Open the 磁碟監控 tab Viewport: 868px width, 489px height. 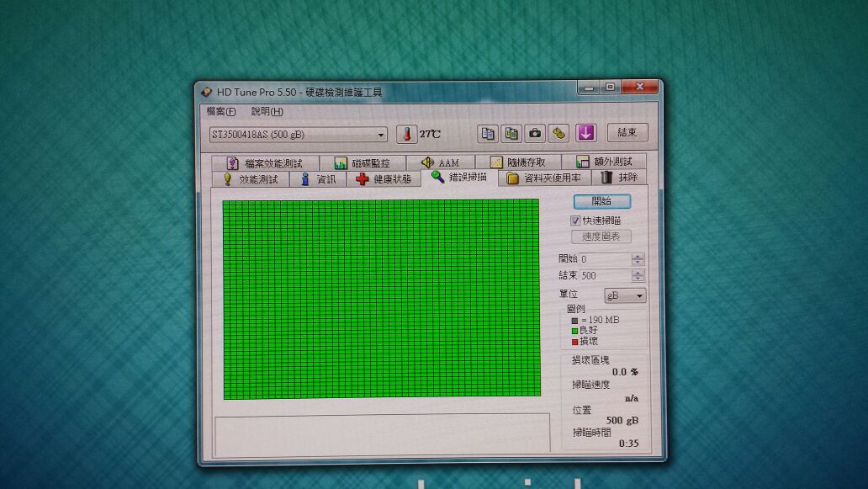click(363, 162)
